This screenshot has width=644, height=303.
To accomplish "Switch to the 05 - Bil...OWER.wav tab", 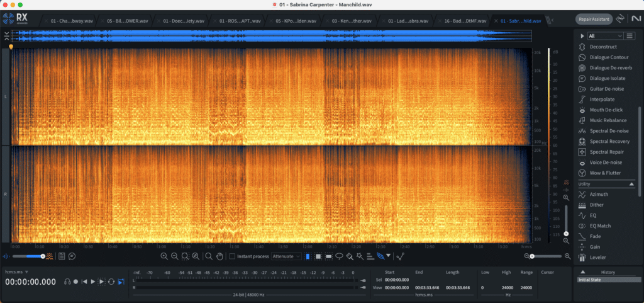I will (124, 21).
